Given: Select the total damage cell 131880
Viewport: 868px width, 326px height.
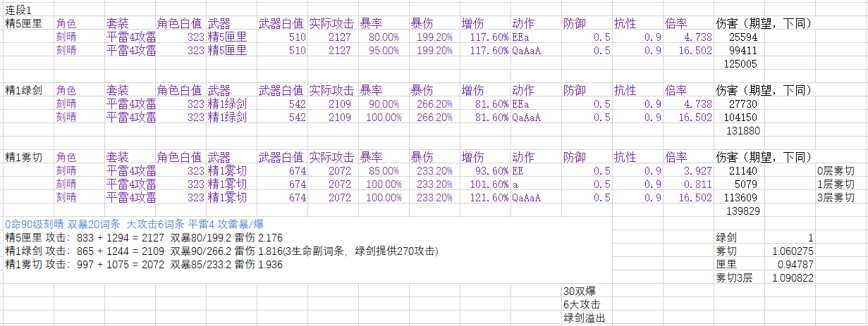Looking at the screenshot, I should pyautogui.click(x=741, y=131).
